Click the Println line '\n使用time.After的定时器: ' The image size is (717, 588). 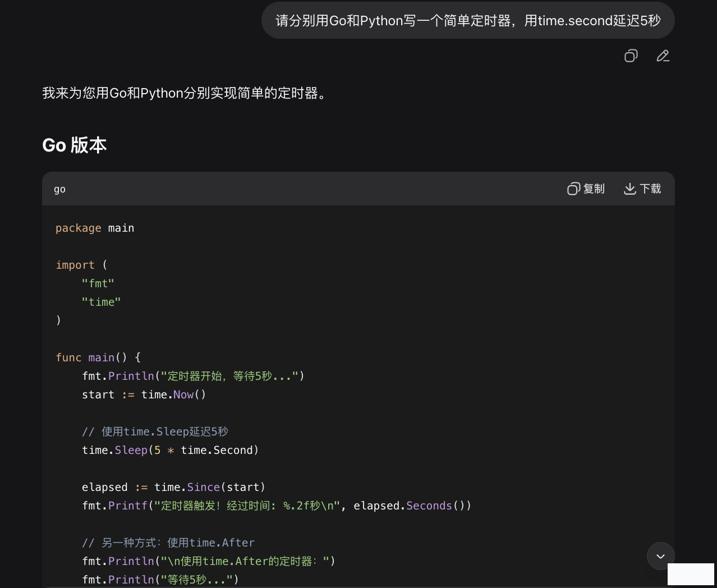209,561
